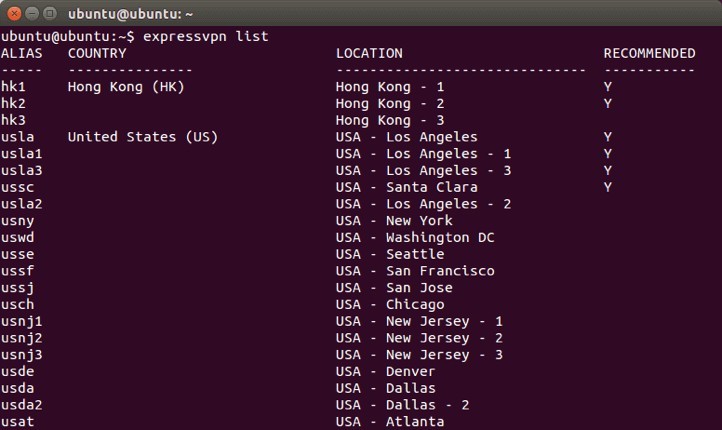722x430 pixels.
Task: Select the usnj1 alias
Action: pos(22,322)
